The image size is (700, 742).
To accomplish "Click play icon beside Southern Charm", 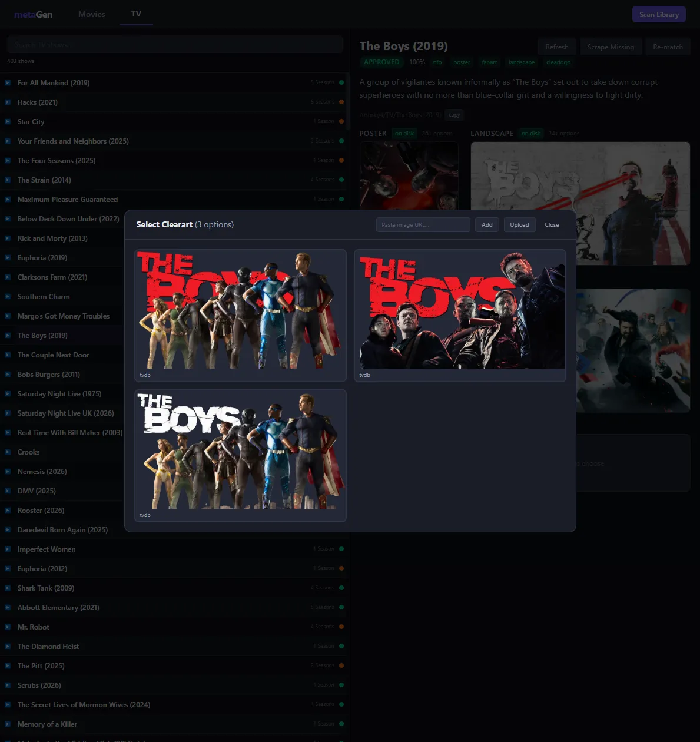I will coord(8,297).
